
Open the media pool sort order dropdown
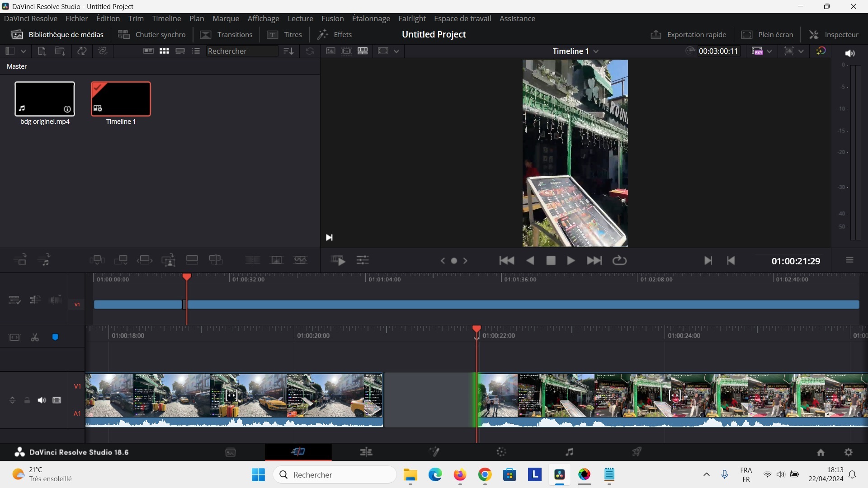pyautogui.click(x=288, y=51)
